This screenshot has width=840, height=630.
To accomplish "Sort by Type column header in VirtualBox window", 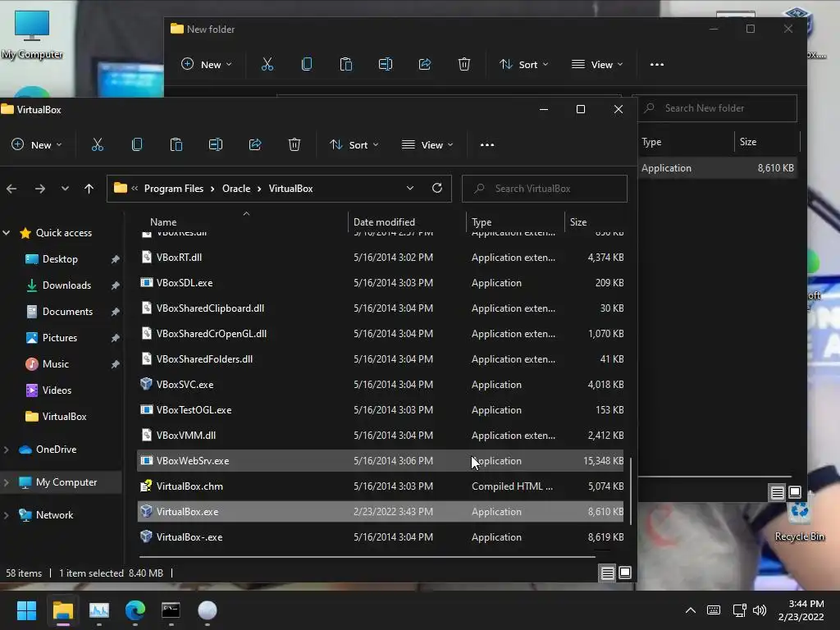I will tap(515, 221).
